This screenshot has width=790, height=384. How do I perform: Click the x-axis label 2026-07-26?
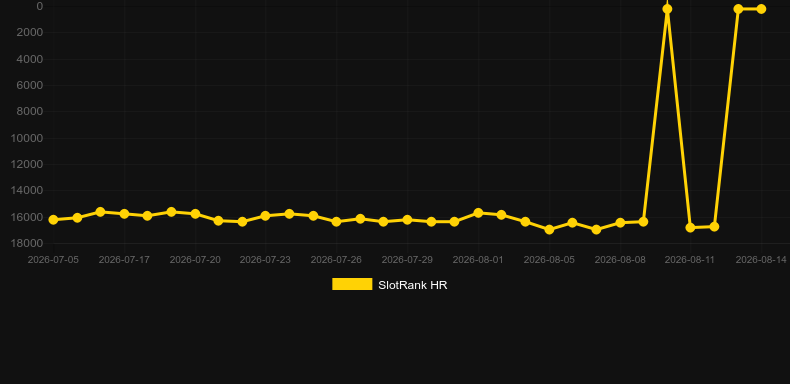point(336,260)
